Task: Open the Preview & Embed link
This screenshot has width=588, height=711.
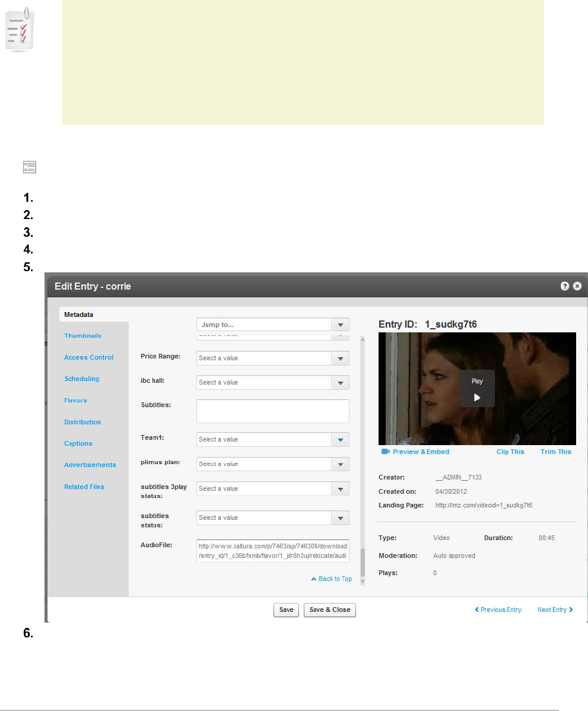Action: point(421,452)
